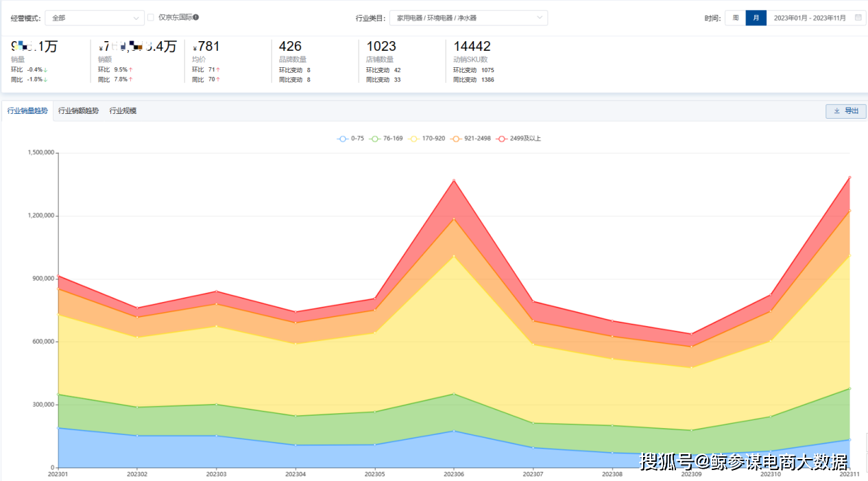
Task: Click the blue 0-75 legend marker
Action: [343, 139]
